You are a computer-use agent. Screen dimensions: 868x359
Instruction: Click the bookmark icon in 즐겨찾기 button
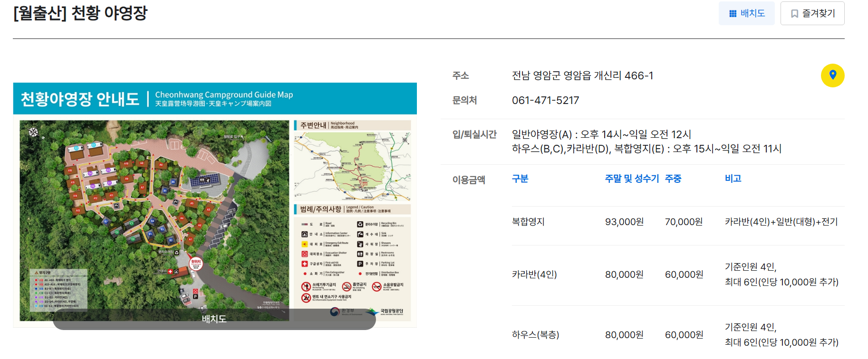[x=794, y=14]
